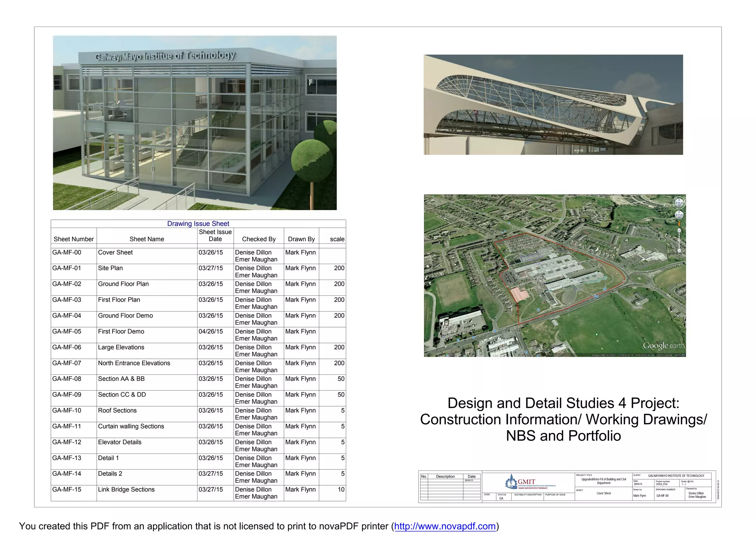Image resolution: width=756 pixels, height=534 pixels.
Task: Click the Checked By column header
Action: tap(258, 239)
